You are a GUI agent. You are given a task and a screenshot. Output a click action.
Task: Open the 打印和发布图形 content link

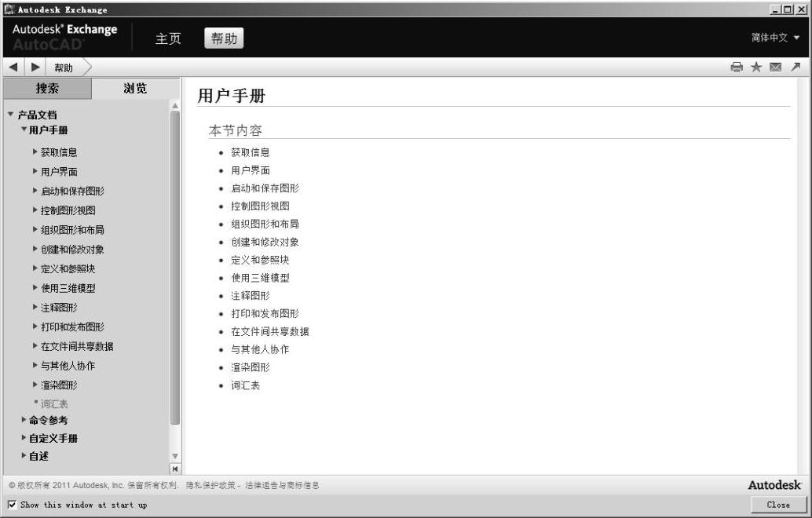(265, 314)
